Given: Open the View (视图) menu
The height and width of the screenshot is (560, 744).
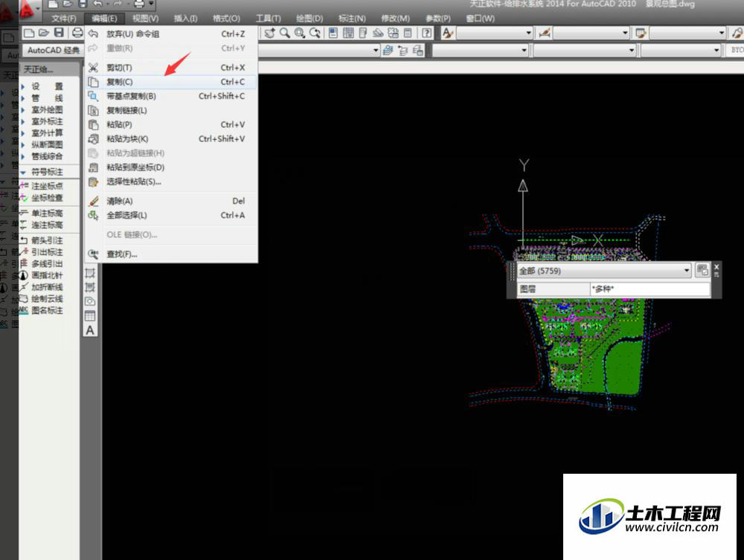Looking at the screenshot, I should click(x=145, y=19).
